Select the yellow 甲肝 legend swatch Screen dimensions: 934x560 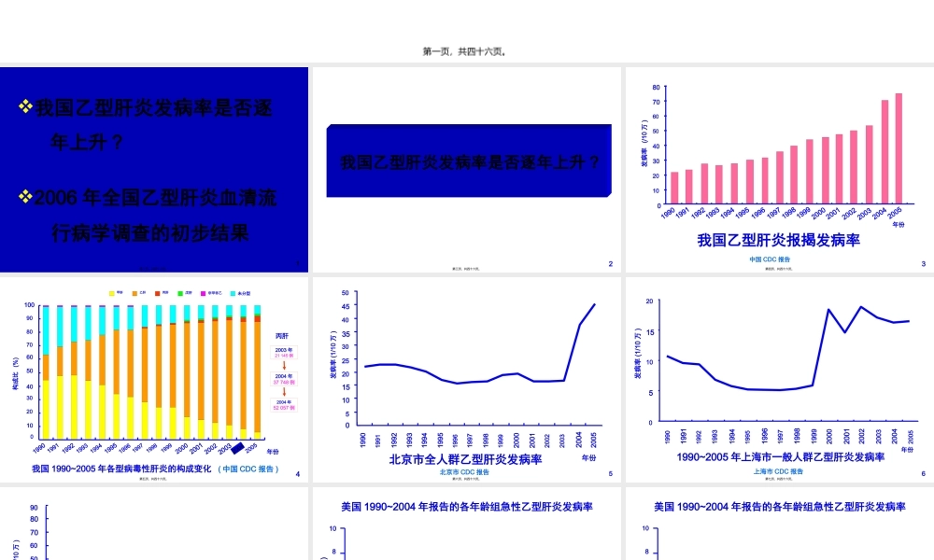point(111,294)
